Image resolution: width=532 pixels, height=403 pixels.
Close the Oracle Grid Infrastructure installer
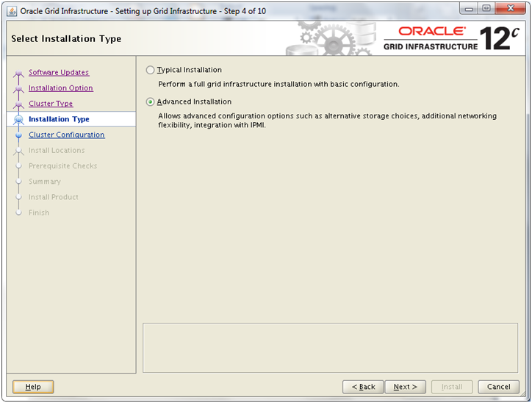(511, 9)
